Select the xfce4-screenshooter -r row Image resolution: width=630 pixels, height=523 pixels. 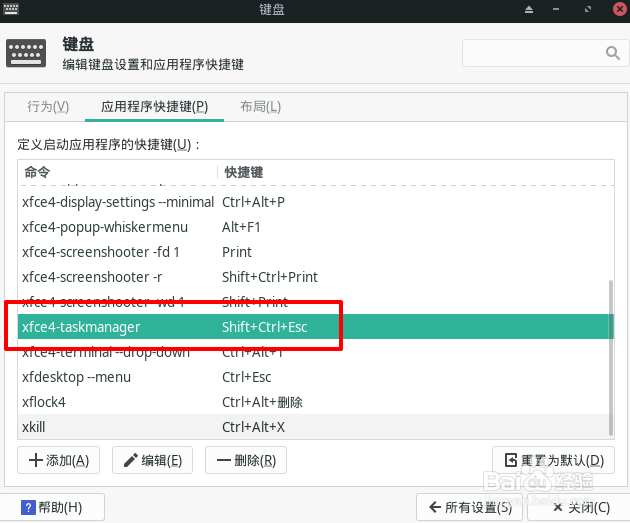tap(316, 277)
